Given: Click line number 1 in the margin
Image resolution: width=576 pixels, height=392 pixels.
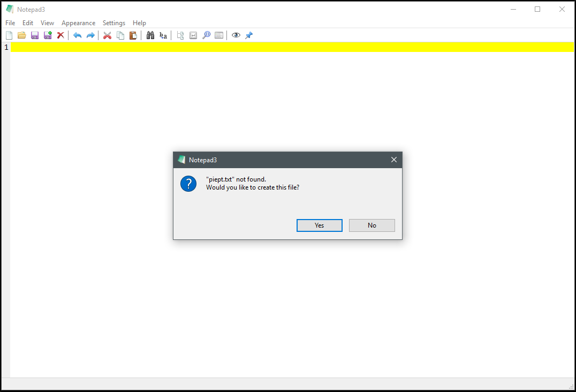Looking at the screenshot, I should point(6,47).
